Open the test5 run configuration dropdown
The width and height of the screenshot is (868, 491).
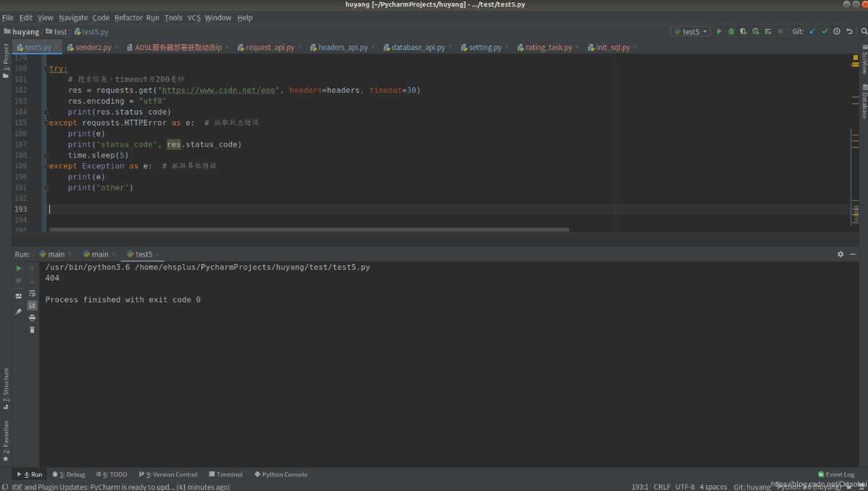point(690,31)
